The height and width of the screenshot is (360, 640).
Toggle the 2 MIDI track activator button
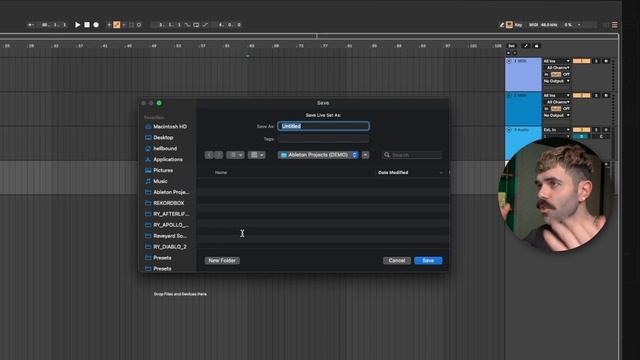(581, 95)
